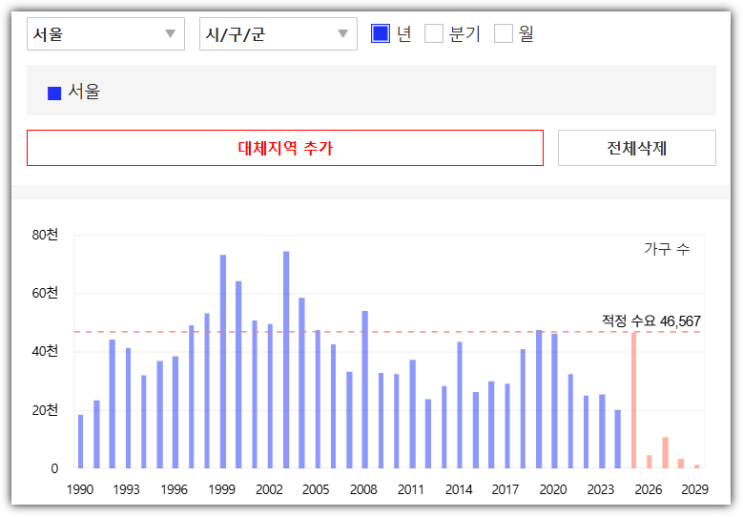Click the orange 2027 forecast bar

(665, 453)
